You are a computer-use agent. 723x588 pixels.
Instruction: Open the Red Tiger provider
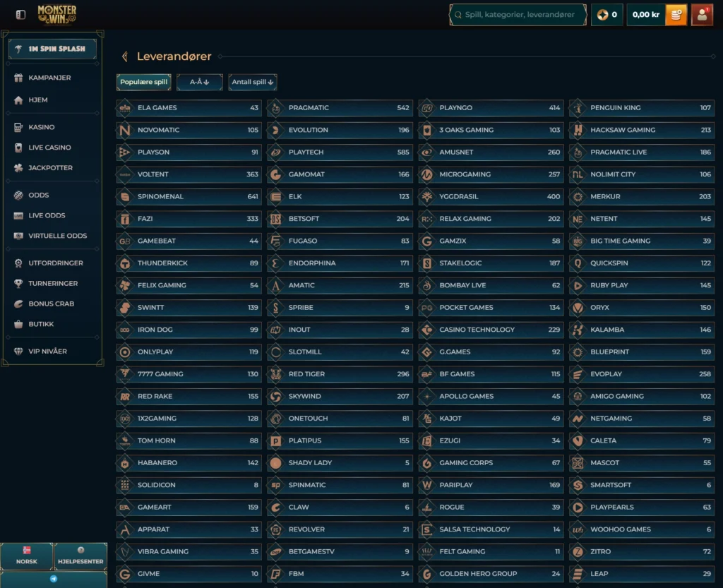click(x=340, y=374)
